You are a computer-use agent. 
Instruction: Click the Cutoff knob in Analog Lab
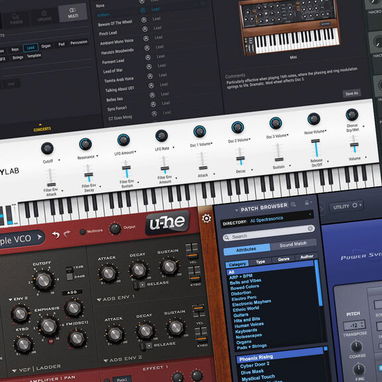tap(47, 148)
